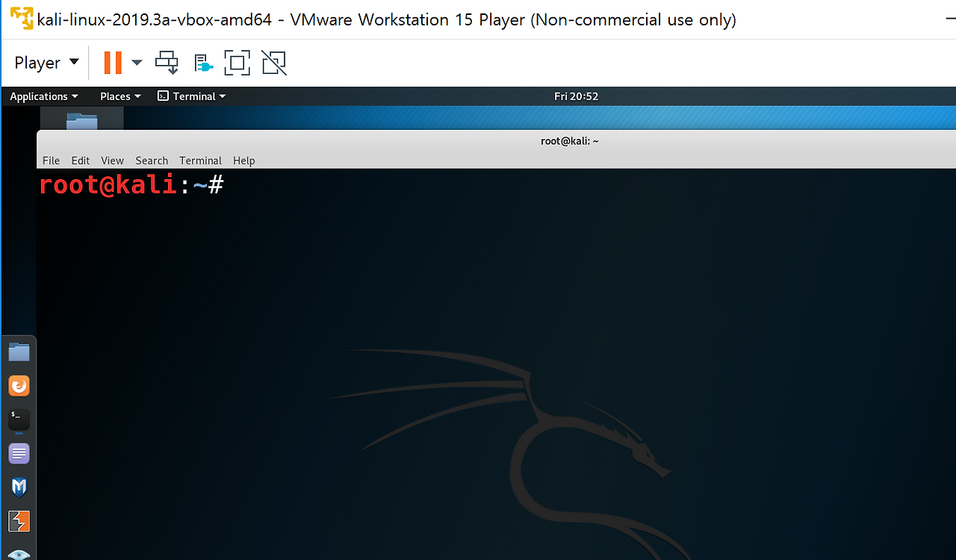The height and width of the screenshot is (560, 956).
Task: Open the terminal File menu
Action: (x=51, y=161)
